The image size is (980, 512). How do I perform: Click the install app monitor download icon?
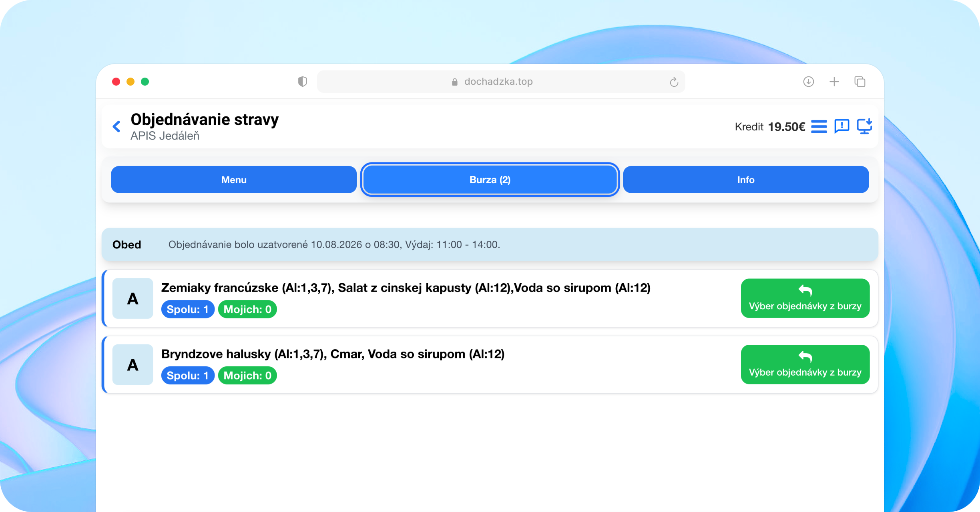click(865, 126)
